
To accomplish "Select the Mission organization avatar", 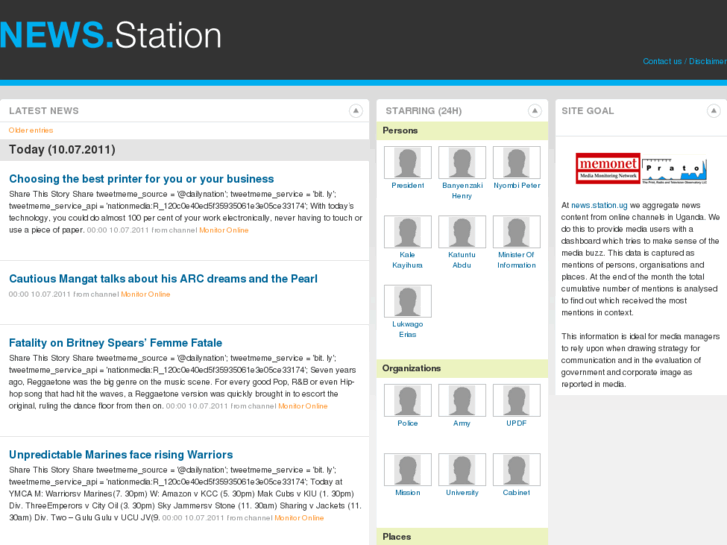I will pyautogui.click(x=408, y=469).
